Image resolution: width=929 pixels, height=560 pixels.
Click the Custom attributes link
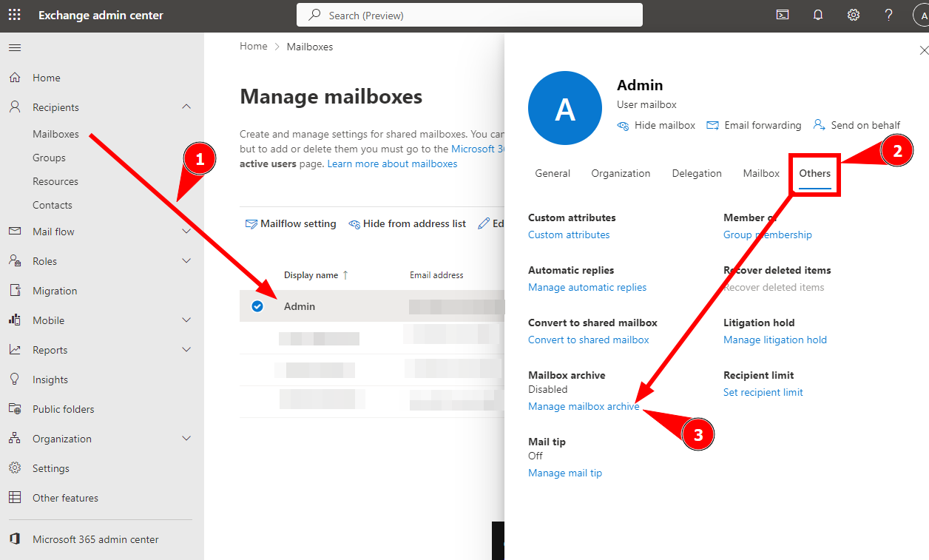pos(569,235)
